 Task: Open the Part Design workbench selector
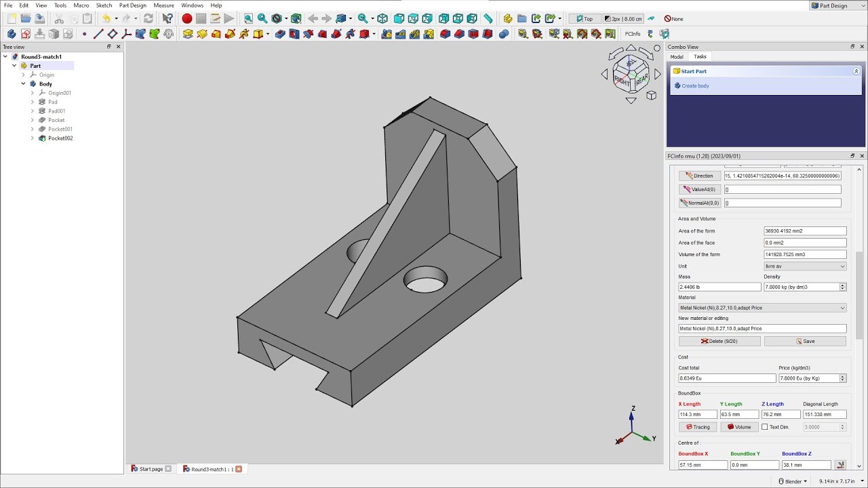pyautogui.click(x=837, y=5)
